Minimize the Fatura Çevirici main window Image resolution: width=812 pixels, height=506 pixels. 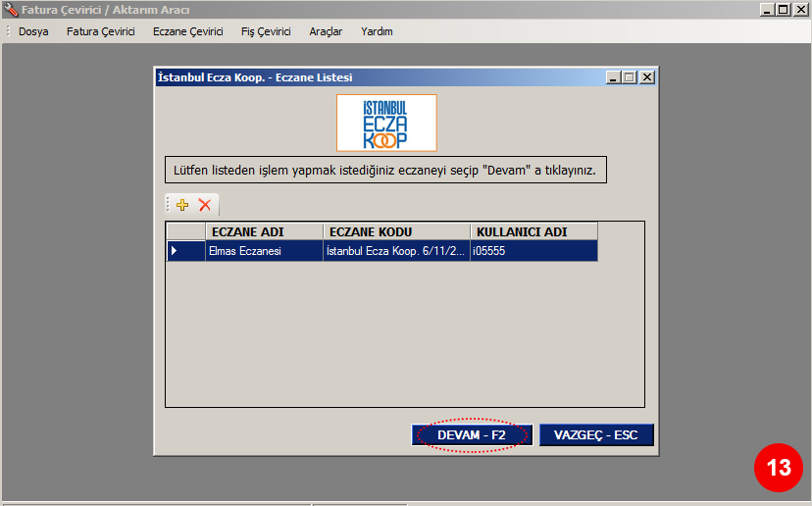[x=767, y=10]
